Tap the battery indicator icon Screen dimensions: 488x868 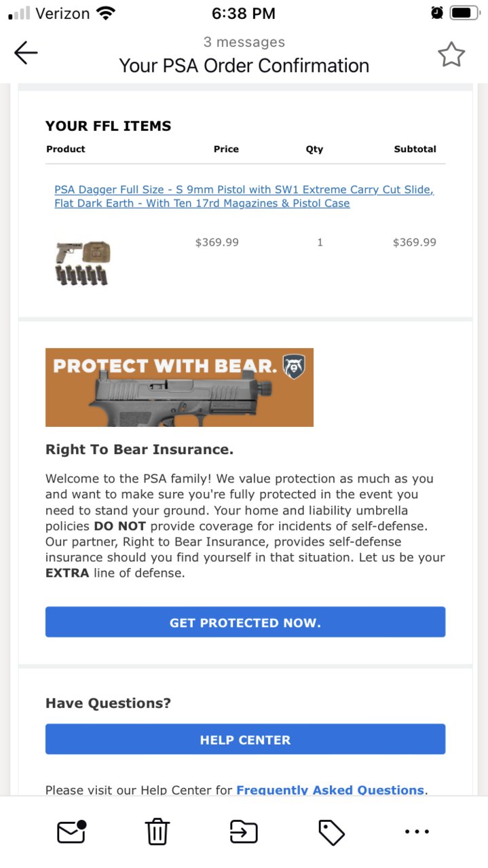465,13
